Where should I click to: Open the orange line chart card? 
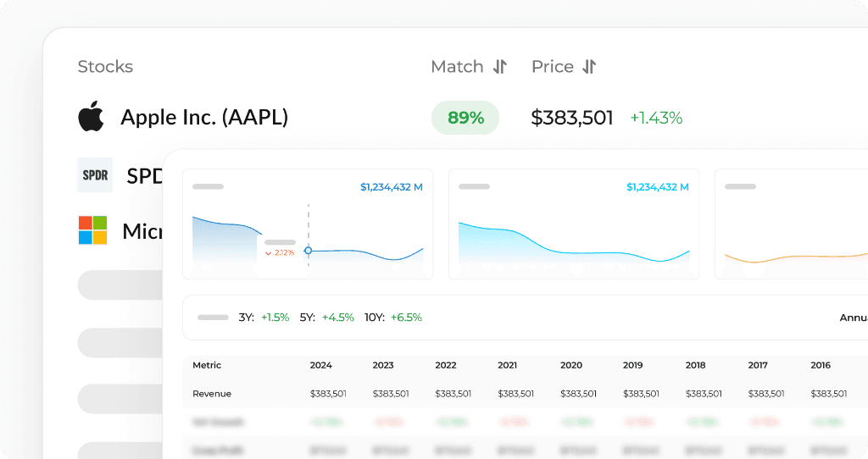(x=792, y=224)
